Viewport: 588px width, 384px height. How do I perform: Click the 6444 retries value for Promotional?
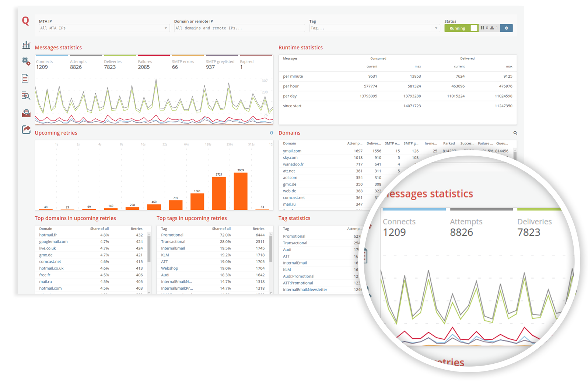[260, 235]
